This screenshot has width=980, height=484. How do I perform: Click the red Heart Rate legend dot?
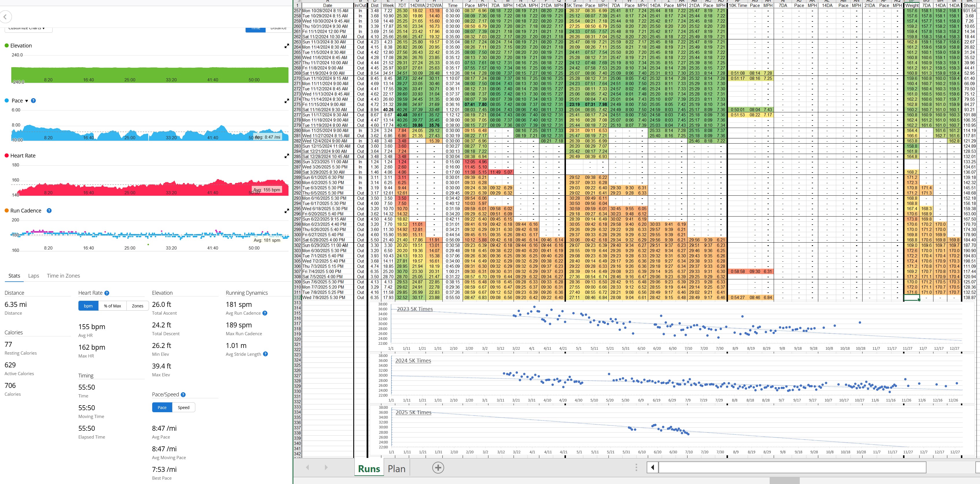pyautogui.click(x=6, y=156)
